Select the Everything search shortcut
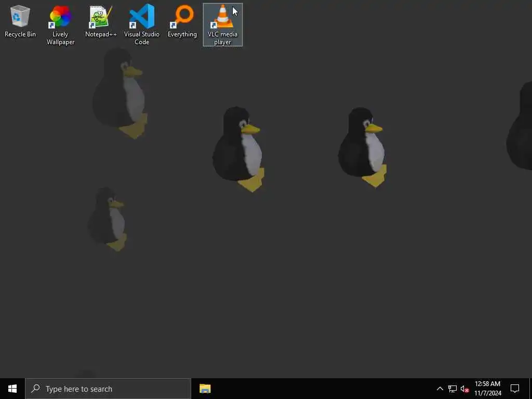The image size is (532, 399). click(182, 21)
